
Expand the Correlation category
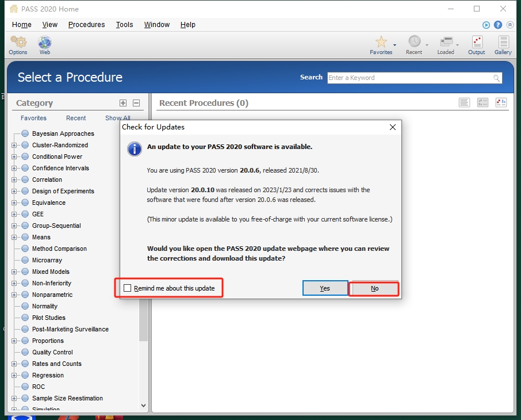[14, 180]
